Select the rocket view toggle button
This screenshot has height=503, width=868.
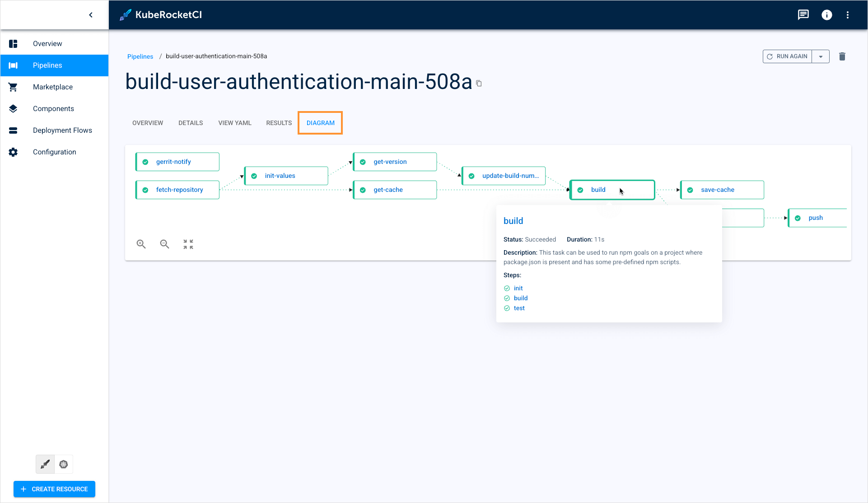point(45,464)
